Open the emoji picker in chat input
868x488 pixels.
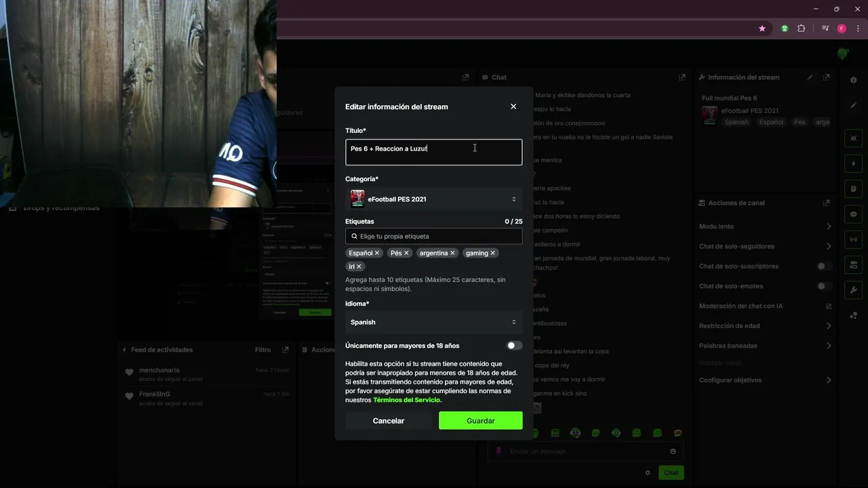[673, 451]
